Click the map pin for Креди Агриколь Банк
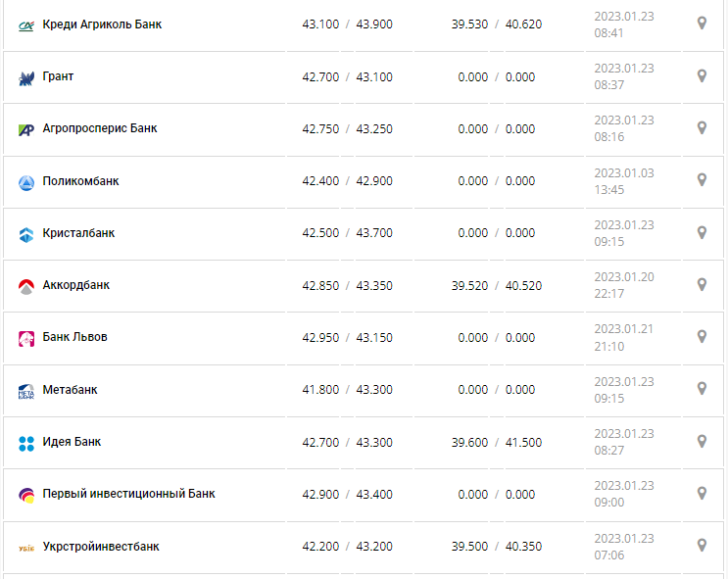This screenshot has width=728, height=579. [702, 24]
